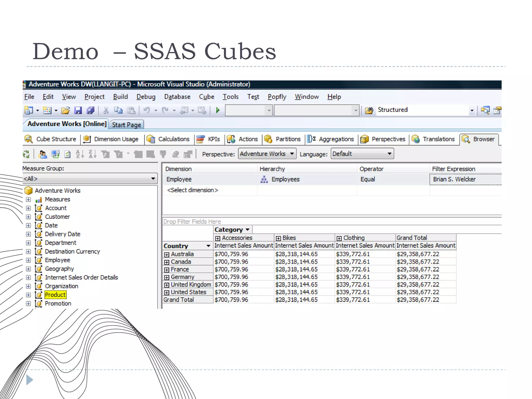532x399 pixels.
Task: Open the Measure Group dropdown
Action: pos(90,178)
